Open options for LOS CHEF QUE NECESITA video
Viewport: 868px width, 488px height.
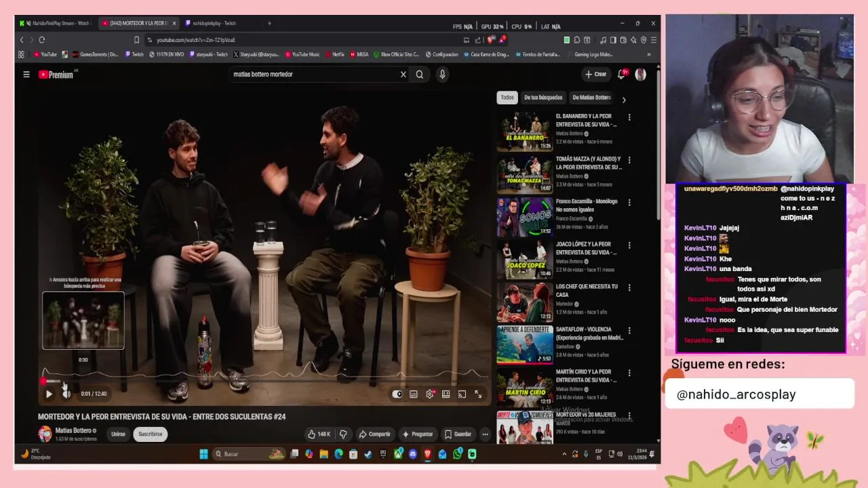point(629,287)
